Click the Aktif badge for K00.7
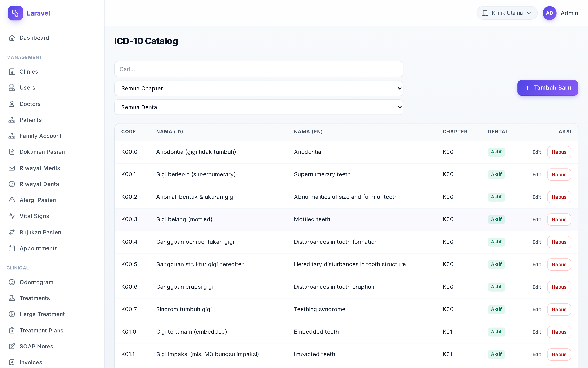The image size is (588, 368). point(496,309)
